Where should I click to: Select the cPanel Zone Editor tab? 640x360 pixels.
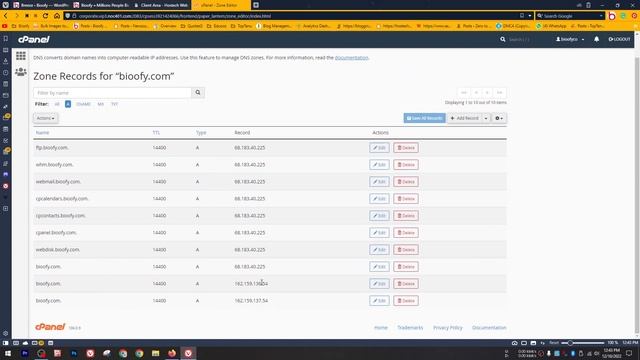220,5
